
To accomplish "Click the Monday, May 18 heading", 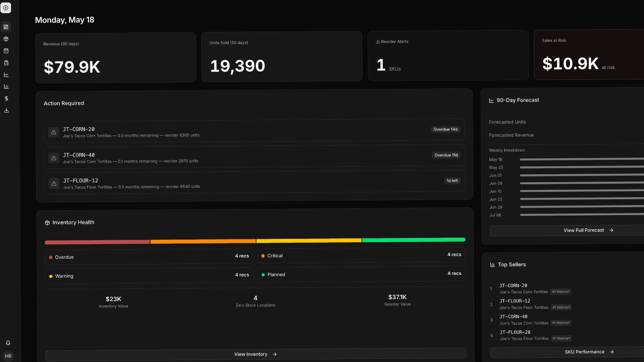I will click(64, 20).
